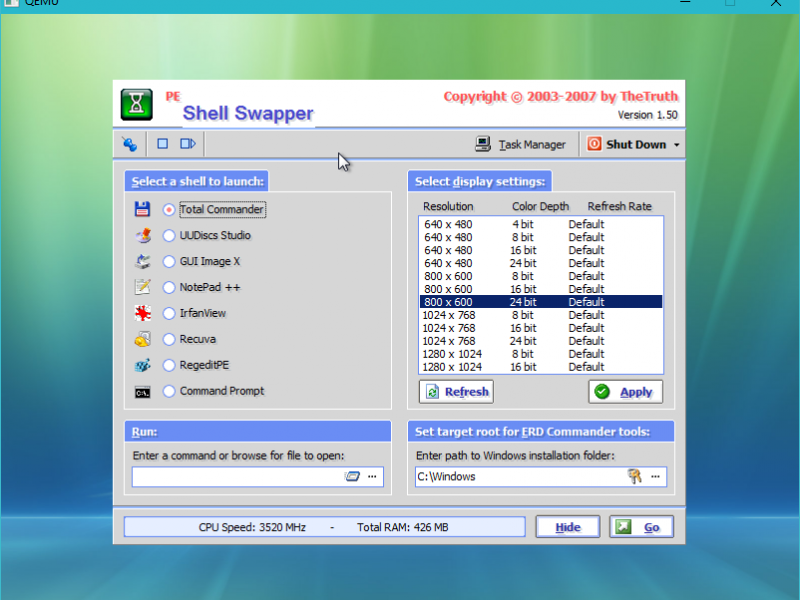The height and width of the screenshot is (600, 800).
Task: Click the NotePad ++ icon
Action: (x=142, y=287)
